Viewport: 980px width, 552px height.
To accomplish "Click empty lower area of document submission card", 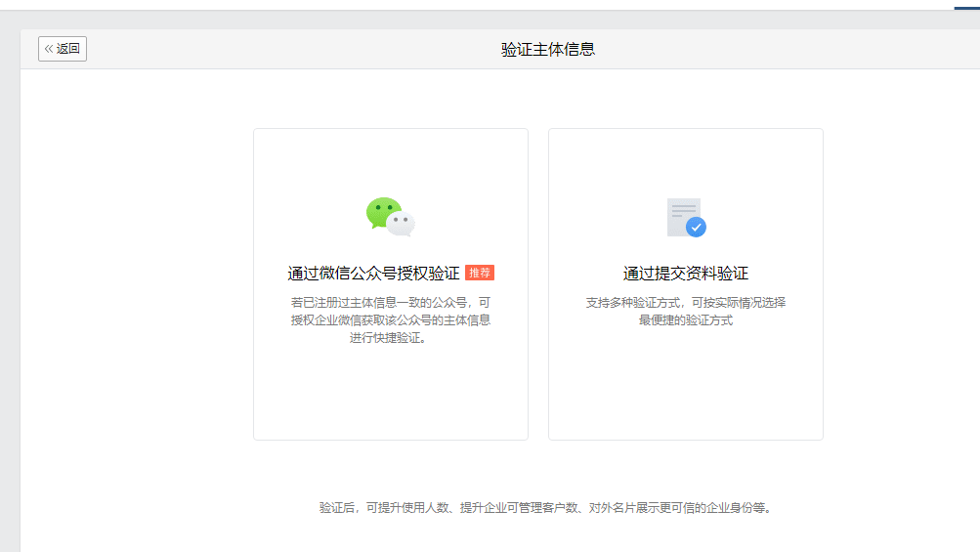I will point(686,391).
